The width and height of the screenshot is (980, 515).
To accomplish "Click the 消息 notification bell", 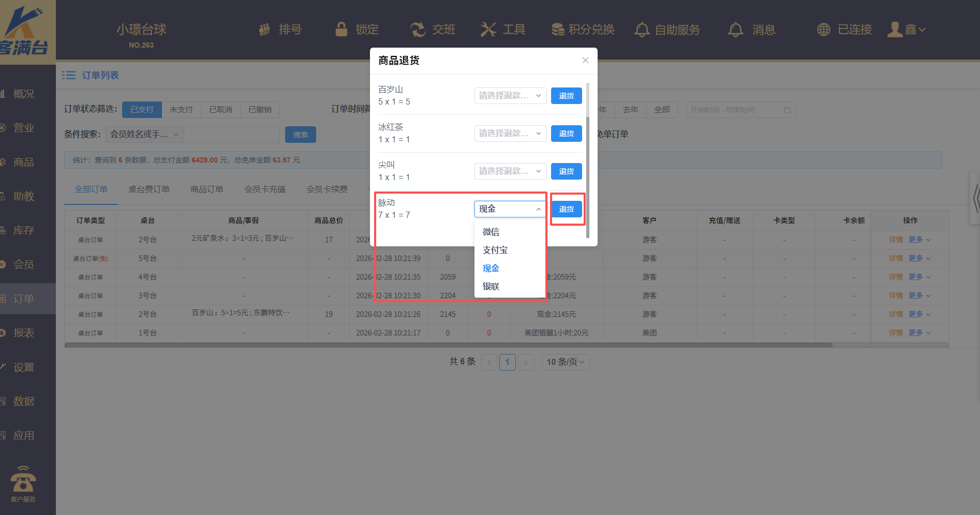I will [x=735, y=30].
